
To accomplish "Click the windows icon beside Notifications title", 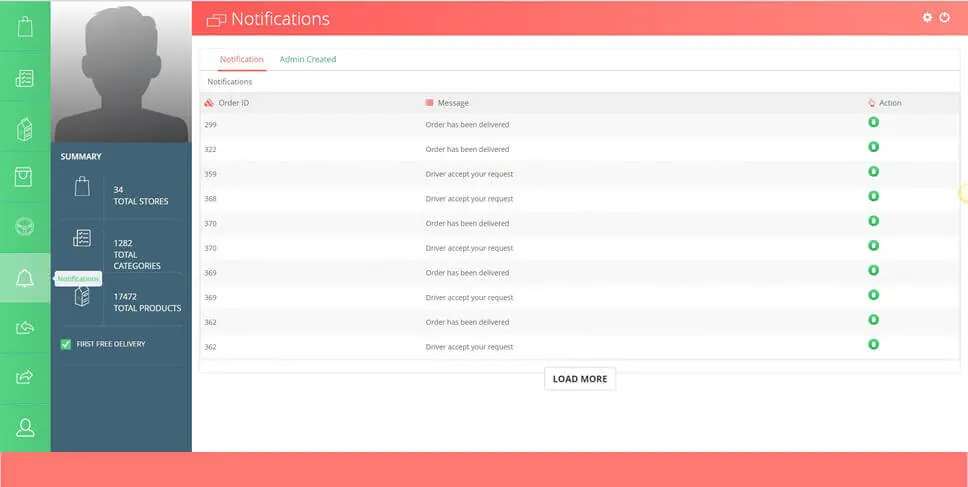I will pos(216,20).
